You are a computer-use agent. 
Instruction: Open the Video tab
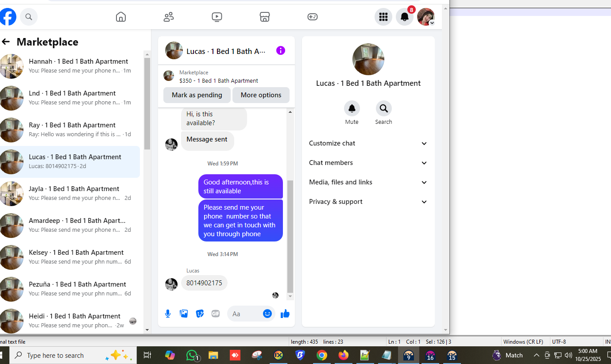coord(217,17)
